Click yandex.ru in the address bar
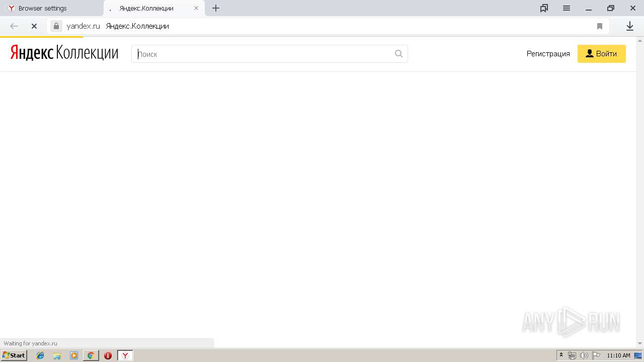Image resolution: width=644 pixels, height=362 pixels. pos(84,26)
